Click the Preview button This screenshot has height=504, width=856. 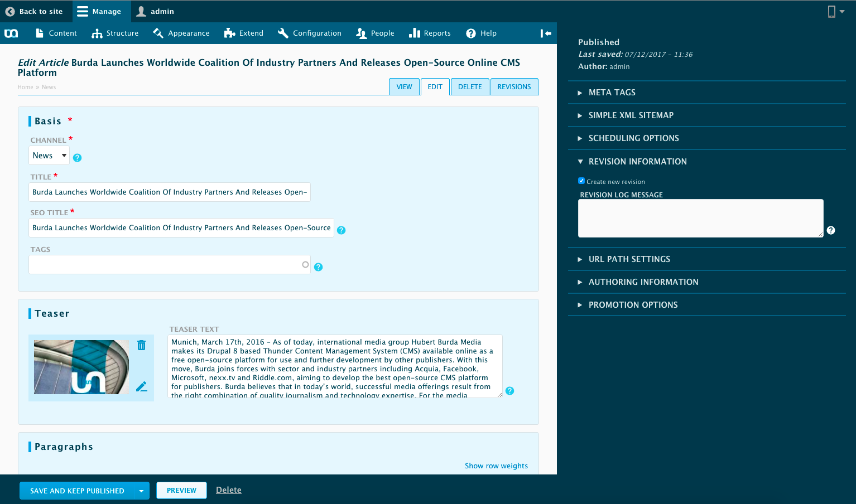(x=181, y=491)
